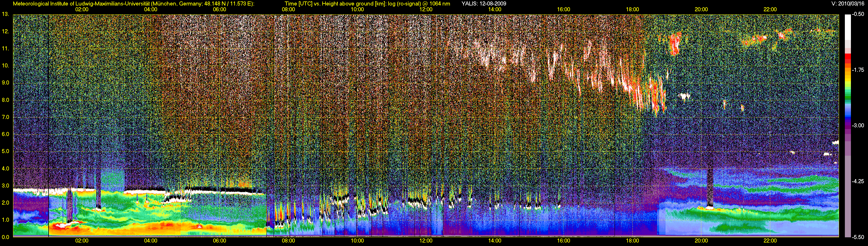Click the 13. km height axis label
Screen dimensions: 868x246
[5, 14]
